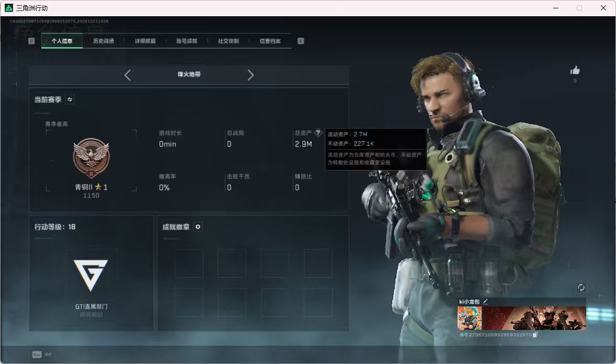Click the 三角洲行动 app icon in title bar
This screenshot has height=364, width=616.
pyautogui.click(x=9, y=8)
